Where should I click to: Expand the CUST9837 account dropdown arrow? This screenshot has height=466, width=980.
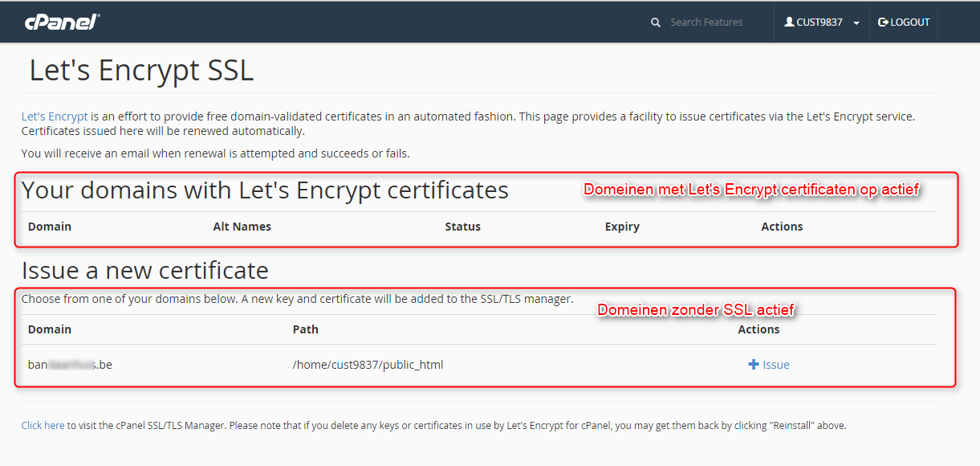point(856,23)
